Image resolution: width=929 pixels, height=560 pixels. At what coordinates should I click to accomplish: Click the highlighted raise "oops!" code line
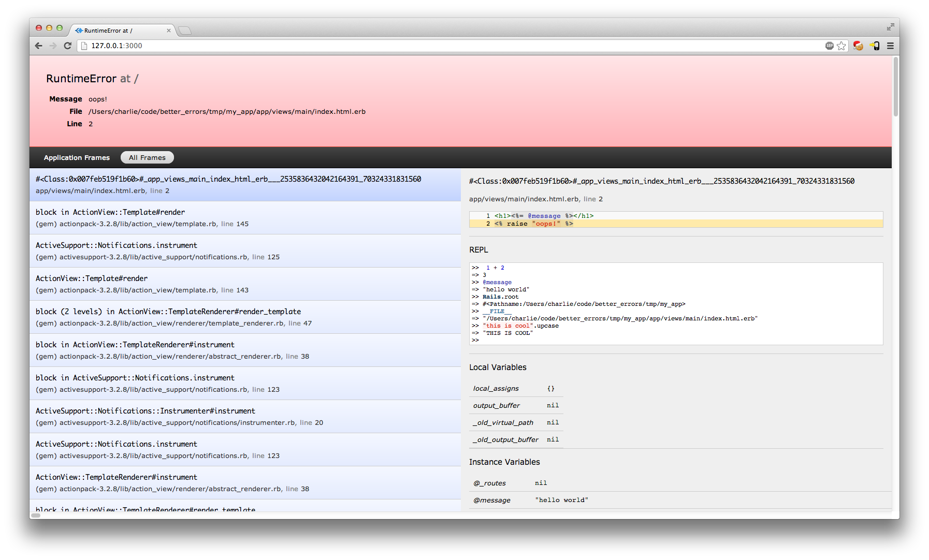tap(676, 224)
